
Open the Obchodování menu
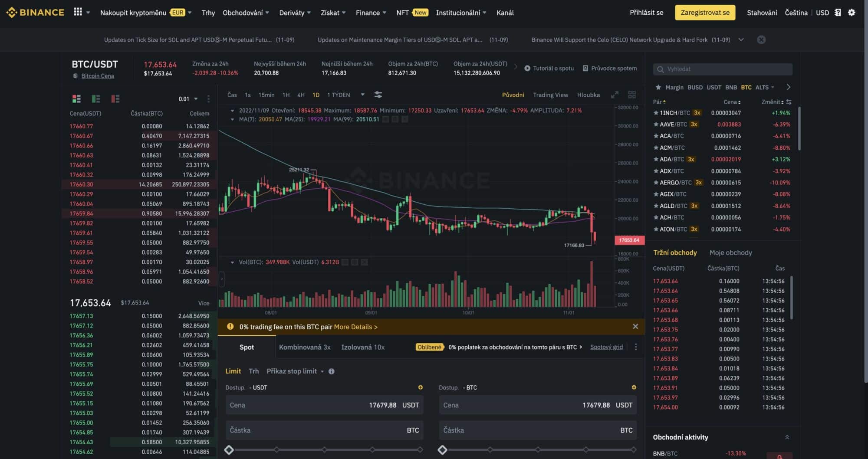tap(246, 13)
